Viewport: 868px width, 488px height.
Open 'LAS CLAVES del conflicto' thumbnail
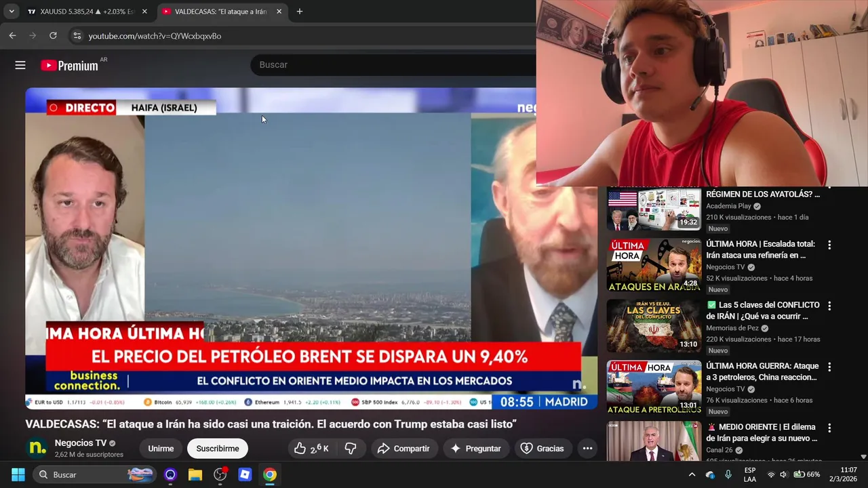pyautogui.click(x=654, y=326)
